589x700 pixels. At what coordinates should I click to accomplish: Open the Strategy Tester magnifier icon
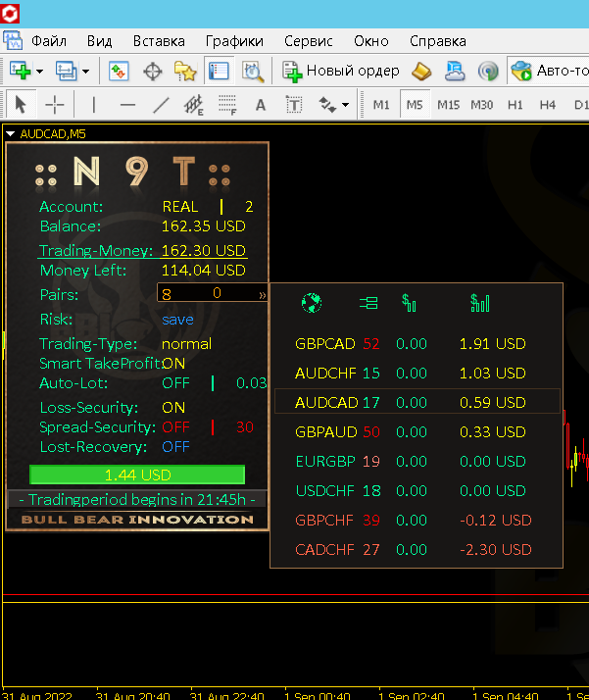(x=253, y=71)
